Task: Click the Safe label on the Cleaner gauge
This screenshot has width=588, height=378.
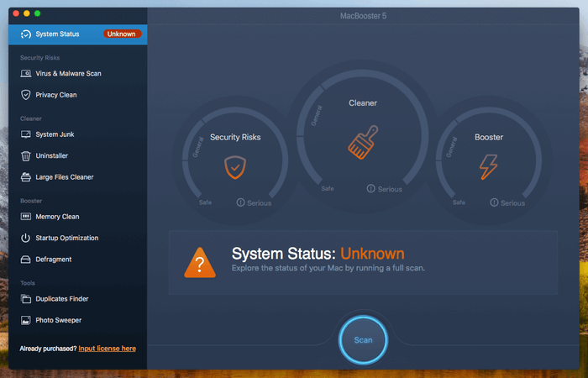Action: tap(328, 189)
